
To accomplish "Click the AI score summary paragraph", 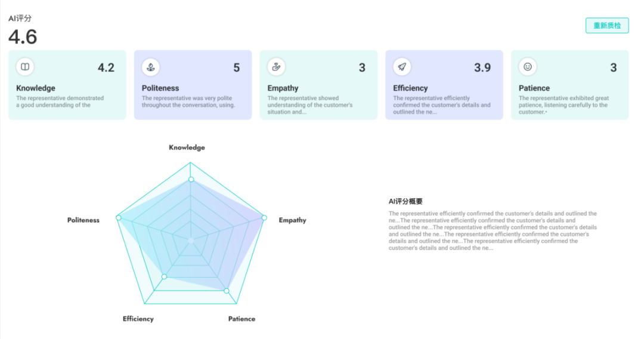I will point(493,230).
